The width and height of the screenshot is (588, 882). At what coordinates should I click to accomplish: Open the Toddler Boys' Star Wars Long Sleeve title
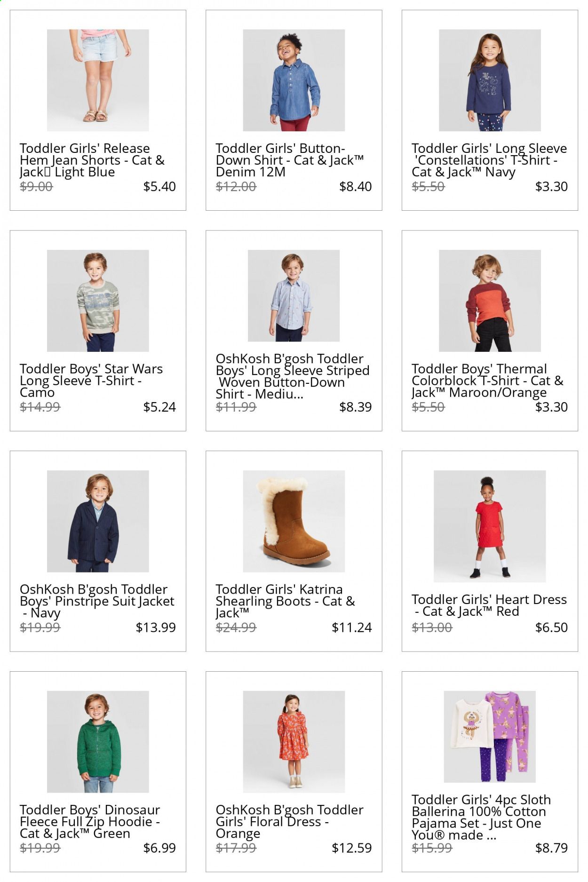pos(91,381)
